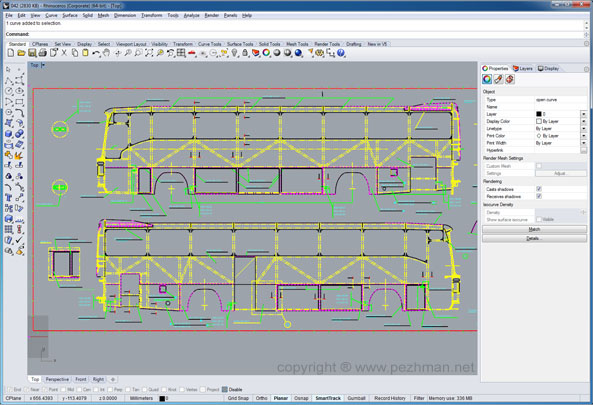Viewport: 593px width, 405px height.
Task: Click the black Layer color swatch
Action: (539, 114)
